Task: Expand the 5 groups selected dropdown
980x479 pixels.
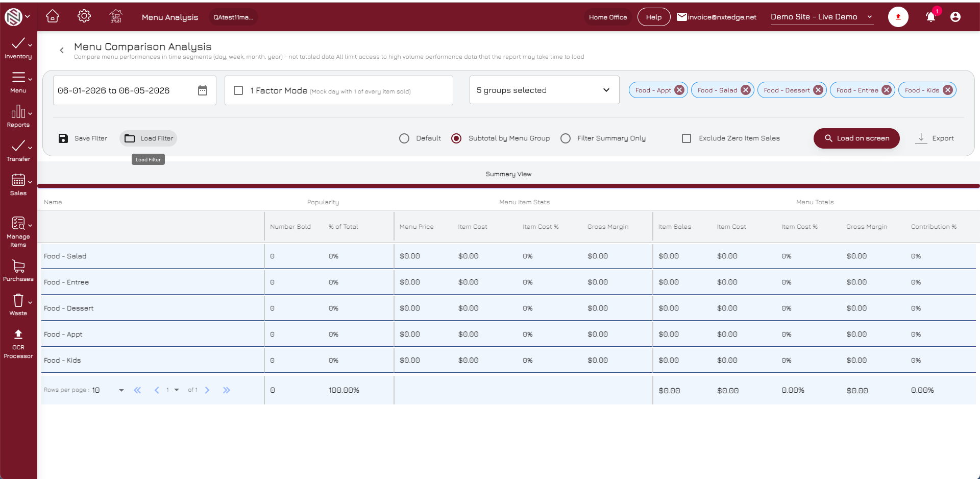Action: [x=544, y=90]
